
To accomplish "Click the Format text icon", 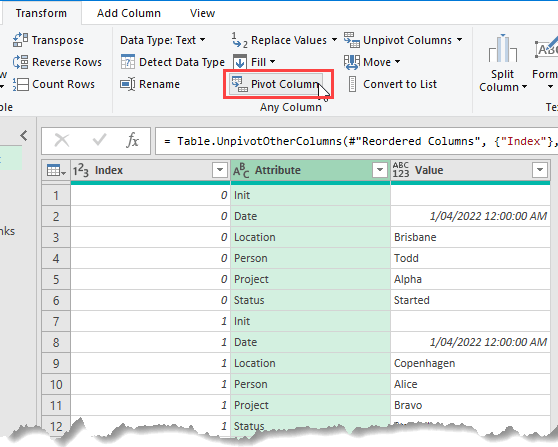I will 546,48.
